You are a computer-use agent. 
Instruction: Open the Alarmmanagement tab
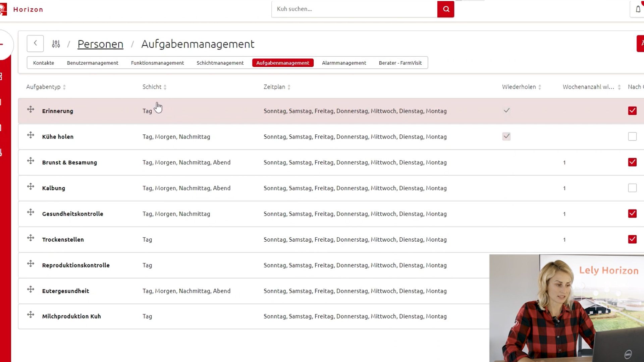[x=344, y=63]
